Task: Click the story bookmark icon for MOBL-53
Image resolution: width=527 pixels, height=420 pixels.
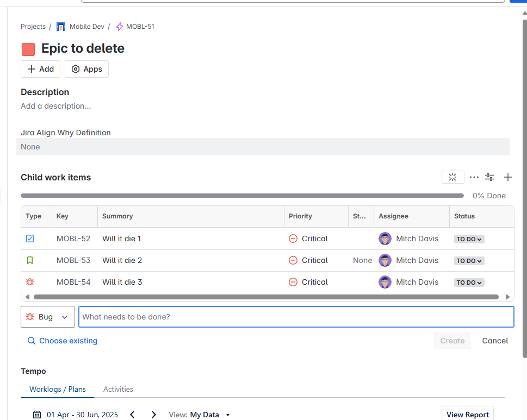Action: tap(30, 260)
